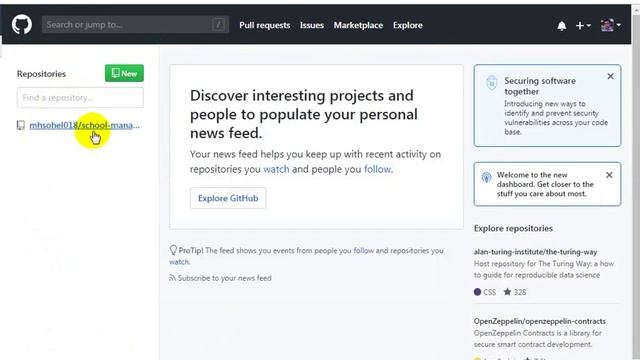Image resolution: width=640 pixels, height=360 pixels.
Task: Visit the Marketplace
Action: point(358,25)
